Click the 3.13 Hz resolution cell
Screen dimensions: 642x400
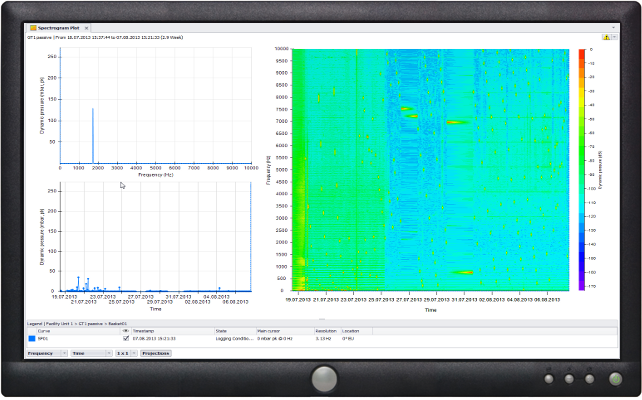tap(323, 339)
